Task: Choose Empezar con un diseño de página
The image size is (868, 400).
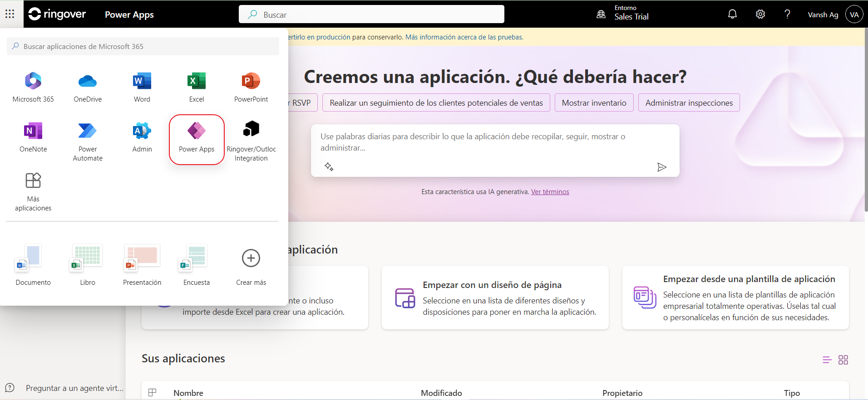Action: point(495,298)
